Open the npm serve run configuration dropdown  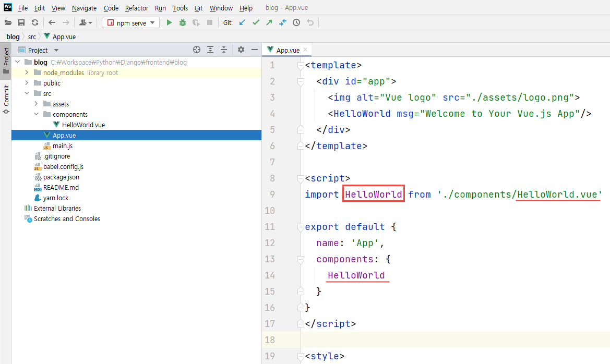pos(130,22)
